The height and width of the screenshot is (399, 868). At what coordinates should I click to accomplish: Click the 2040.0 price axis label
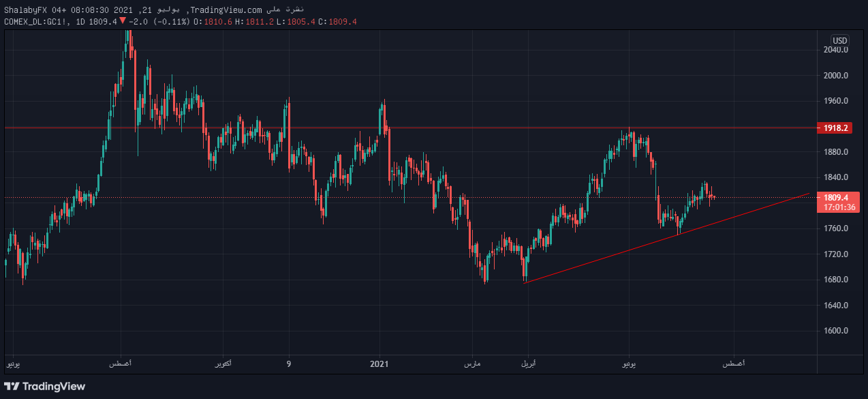(x=836, y=50)
